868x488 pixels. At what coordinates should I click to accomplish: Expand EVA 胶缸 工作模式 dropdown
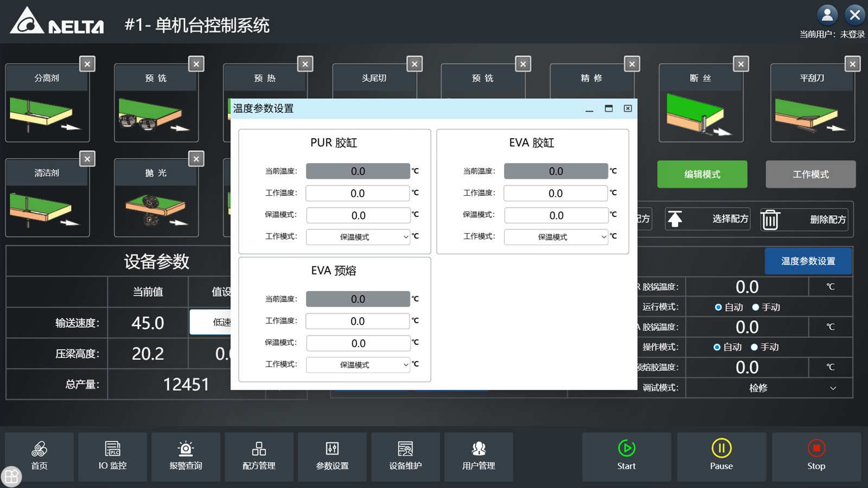point(556,237)
